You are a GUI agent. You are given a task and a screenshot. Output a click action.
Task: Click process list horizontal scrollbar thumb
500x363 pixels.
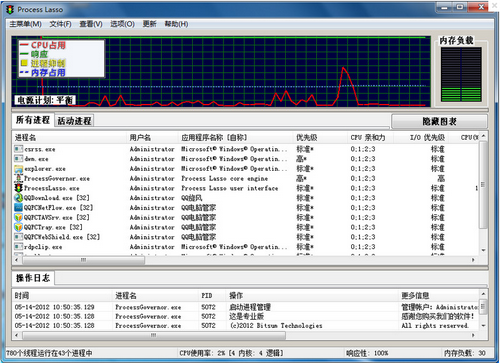pyautogui.click(x=83, y=260)
